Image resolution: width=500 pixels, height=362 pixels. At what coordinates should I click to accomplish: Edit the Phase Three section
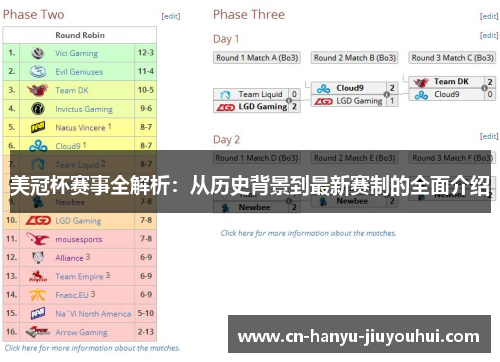(489, 16)
